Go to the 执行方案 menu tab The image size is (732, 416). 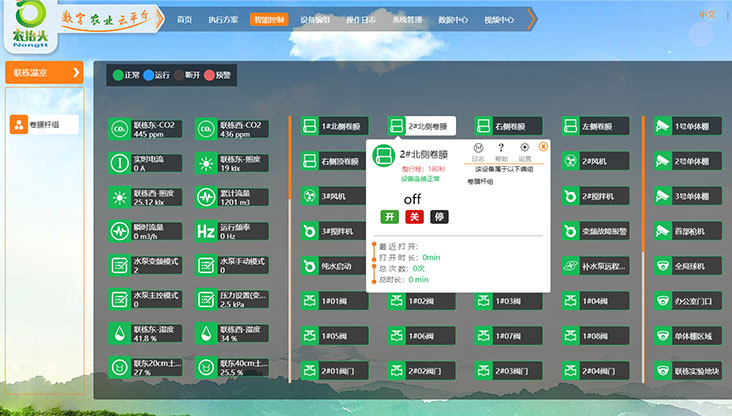pos(224,19)
